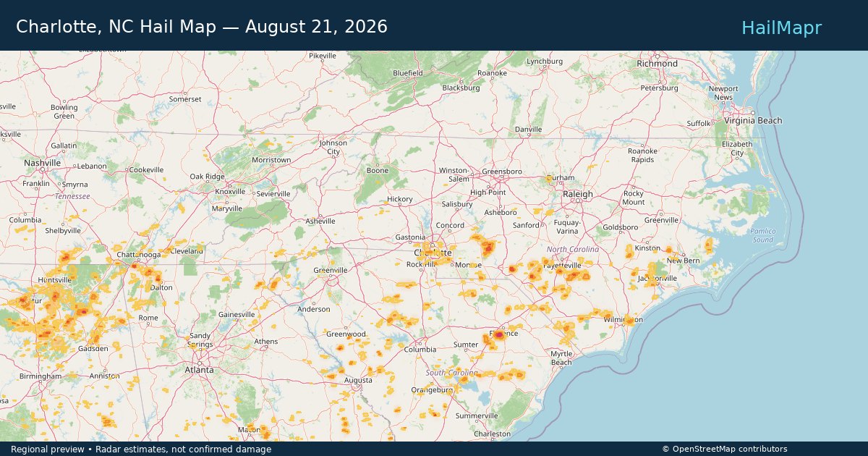Click the Charlotte city label on map
Image resolution: width=868 pixels, height=456 pixels.
[433, 253]
